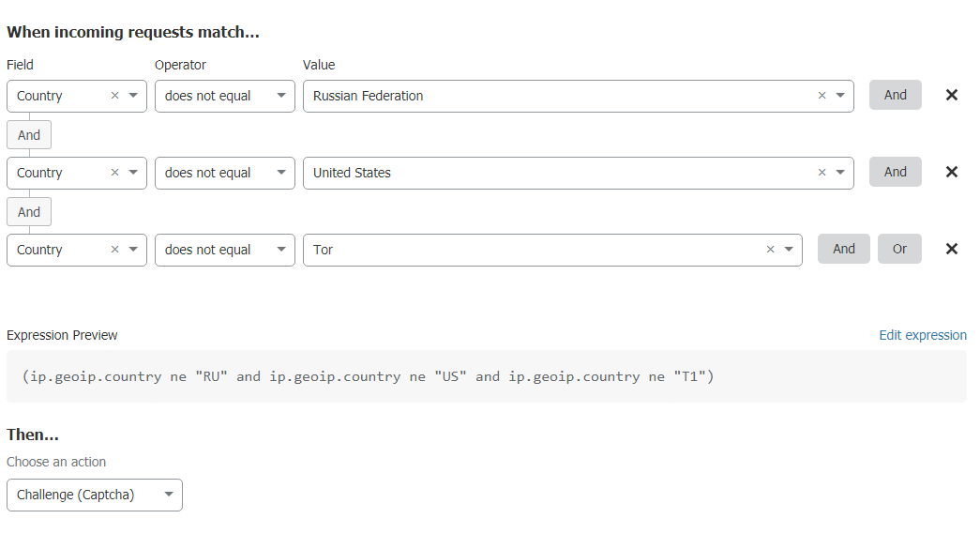Clear the Tor value selection

(770, 250)
